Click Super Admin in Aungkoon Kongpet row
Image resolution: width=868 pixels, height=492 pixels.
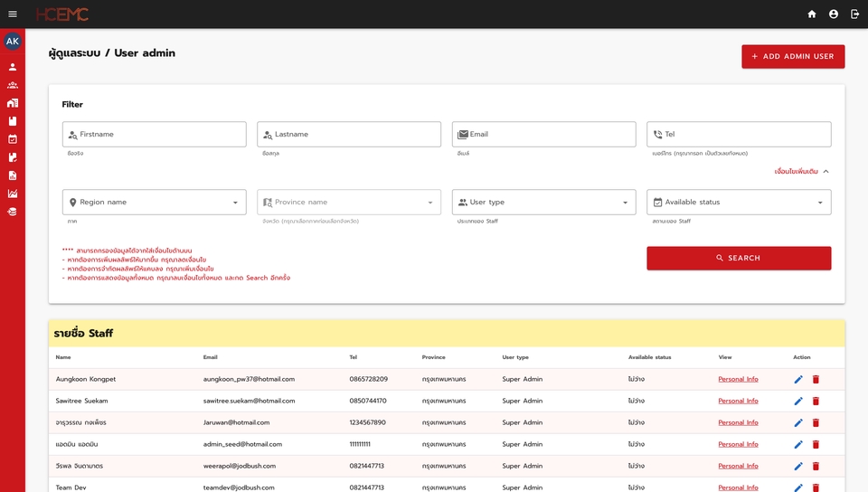[x=522, y=379]
